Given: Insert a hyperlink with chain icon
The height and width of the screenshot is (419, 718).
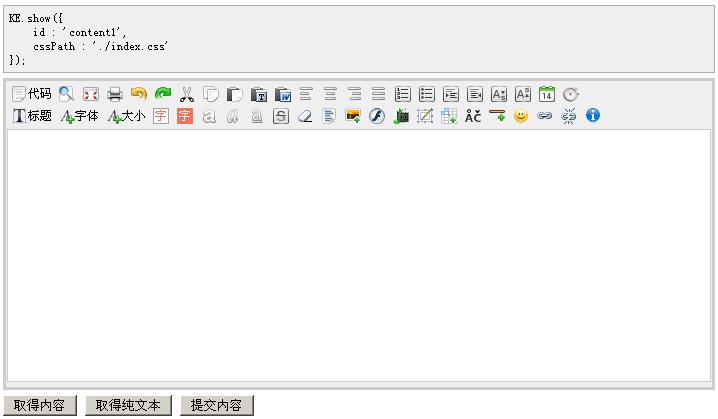Looking at the screenshot, I should [x=544, y=116].
